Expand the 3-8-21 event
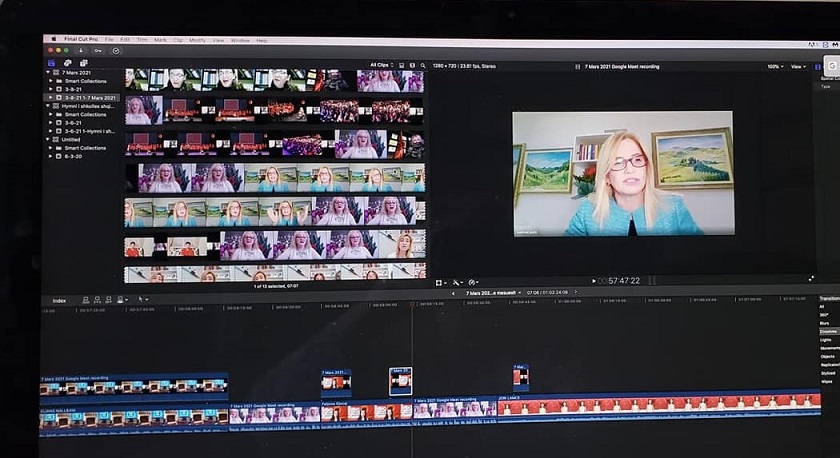Viewport: 840px width, 458px height. [x=51, y=89]
